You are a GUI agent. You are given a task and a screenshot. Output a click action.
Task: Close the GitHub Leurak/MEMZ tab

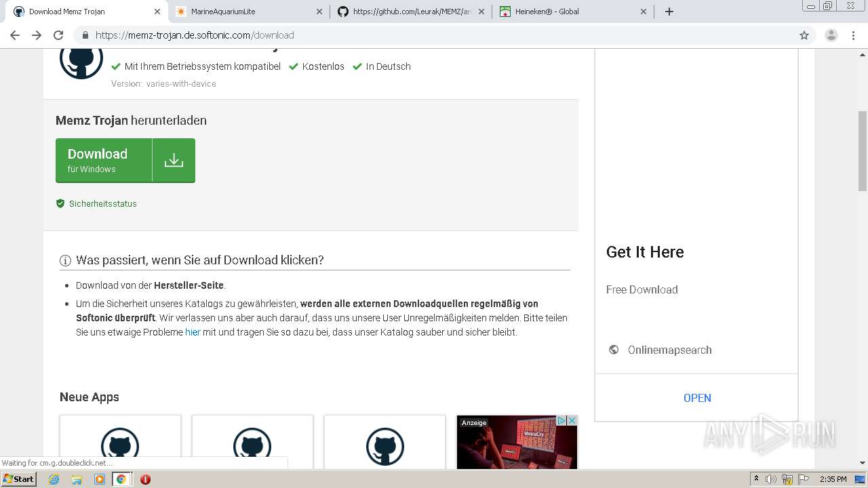coord(481,12)
